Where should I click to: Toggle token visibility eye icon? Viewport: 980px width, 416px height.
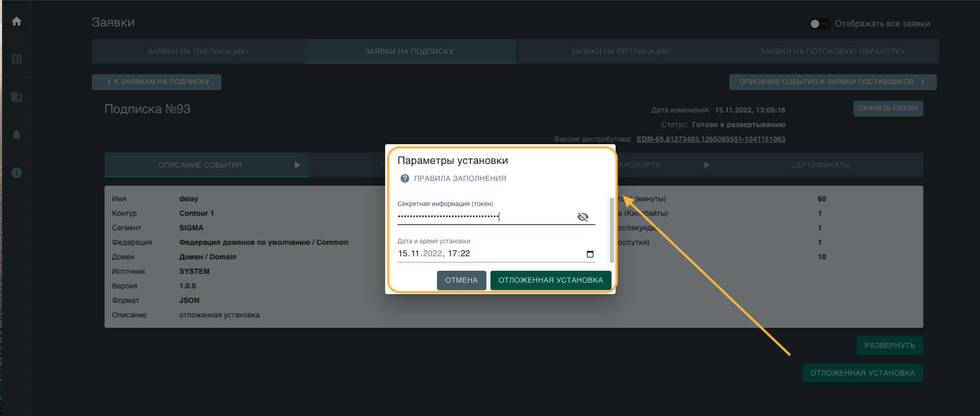tap(583, 217)
